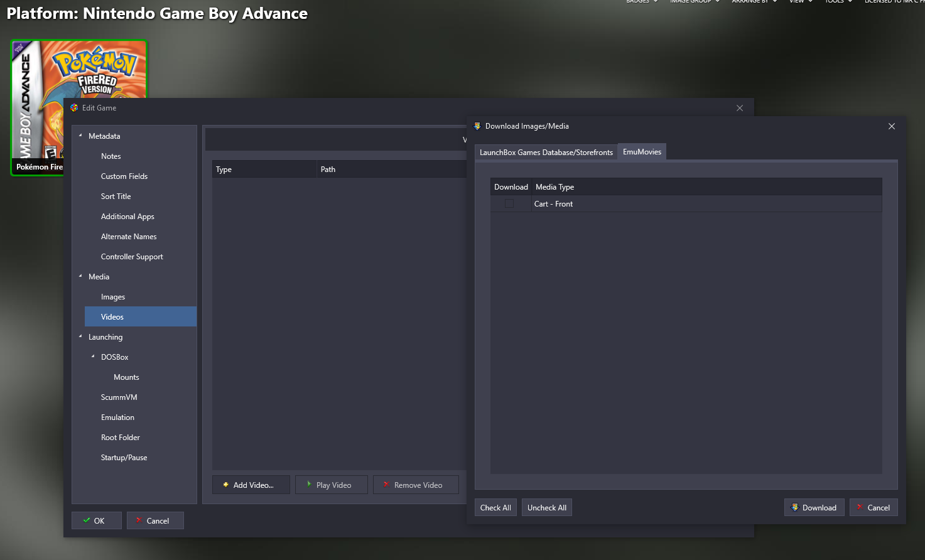925x560 pixels.
Task: Switch to LaunchBox Games Database/Storefronts tab
Action: pos(546,153)
